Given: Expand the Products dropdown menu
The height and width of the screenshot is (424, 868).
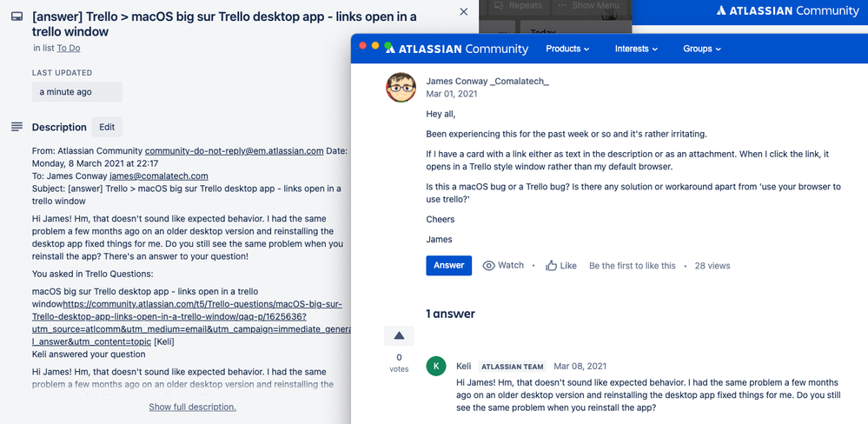Looking at the screenshot, I should click(x=567, y=49).
